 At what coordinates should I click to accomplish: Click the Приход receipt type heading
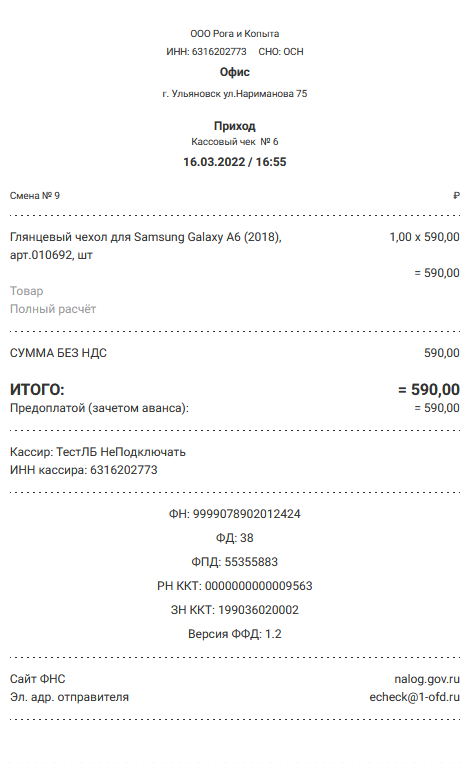(x=234, y=126)
